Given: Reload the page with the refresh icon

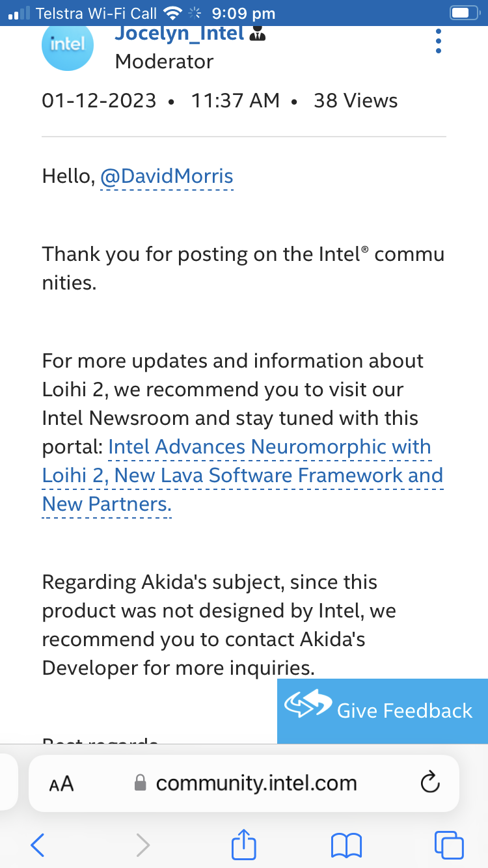Looking at the screenshot, I should pyautogui.click(x=430, y=783).
